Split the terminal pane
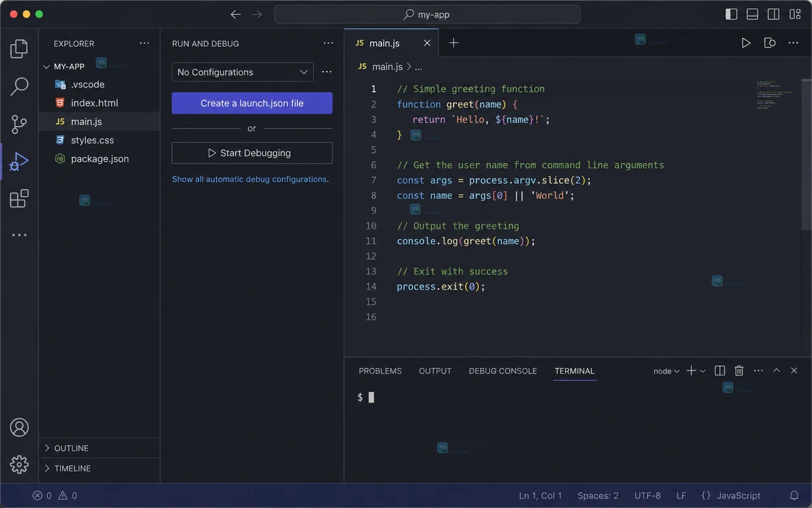 point(719,370)
